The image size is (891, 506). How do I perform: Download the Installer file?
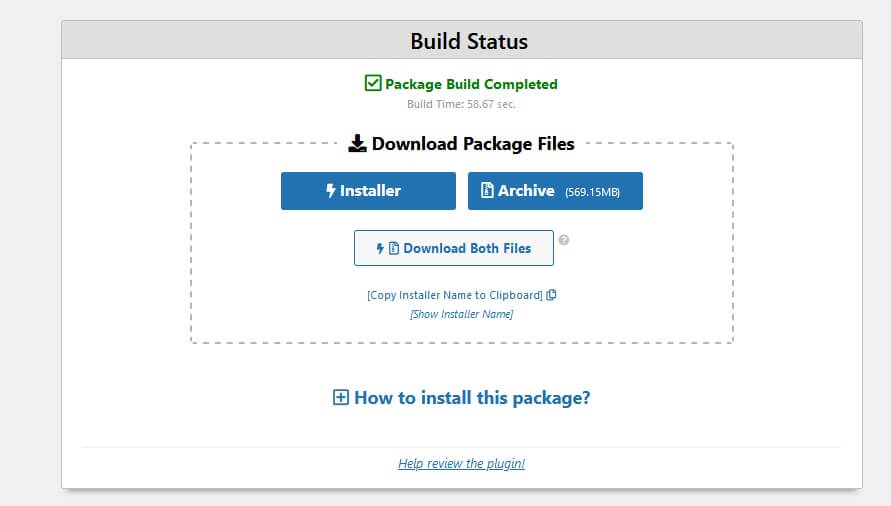pyautogui.click(x=368, y=191)
